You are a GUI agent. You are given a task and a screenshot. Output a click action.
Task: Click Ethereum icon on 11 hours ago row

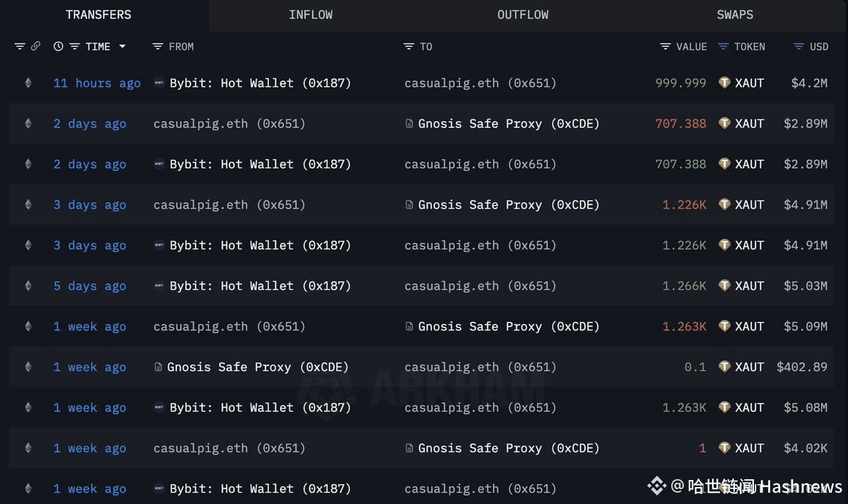[28, 83]
